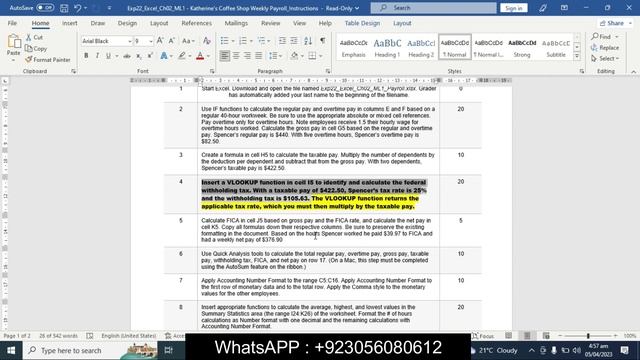Image resolution: width=640 pixels, height=360 pixels.
Task: Click the Share button
Action: click(615, 23)
